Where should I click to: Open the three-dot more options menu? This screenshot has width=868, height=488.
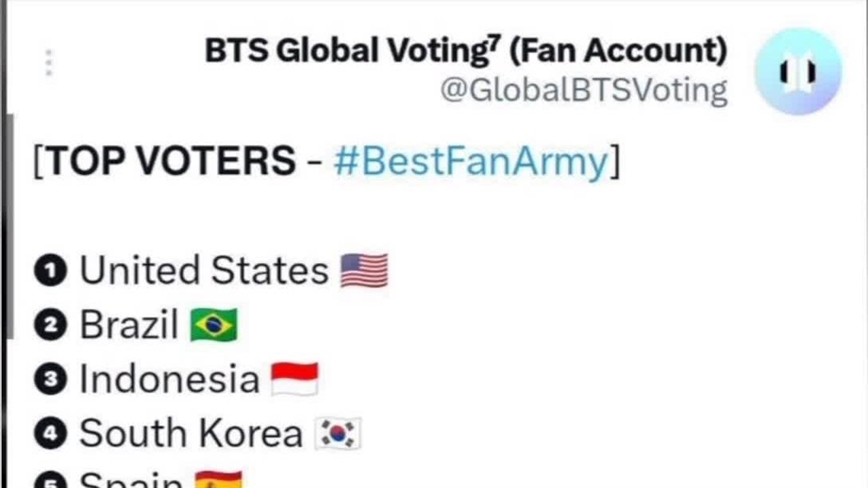tap(49, 63)
